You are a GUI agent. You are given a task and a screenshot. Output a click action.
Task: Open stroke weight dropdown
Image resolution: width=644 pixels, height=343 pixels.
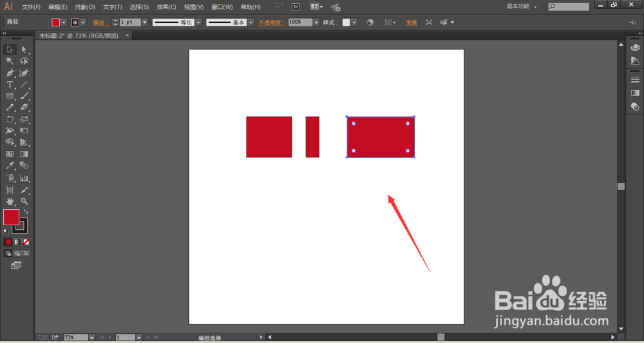144,23
